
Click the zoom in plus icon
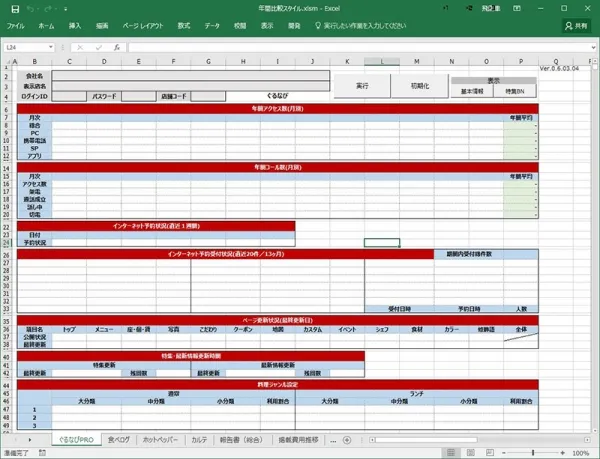coord(562,453)
